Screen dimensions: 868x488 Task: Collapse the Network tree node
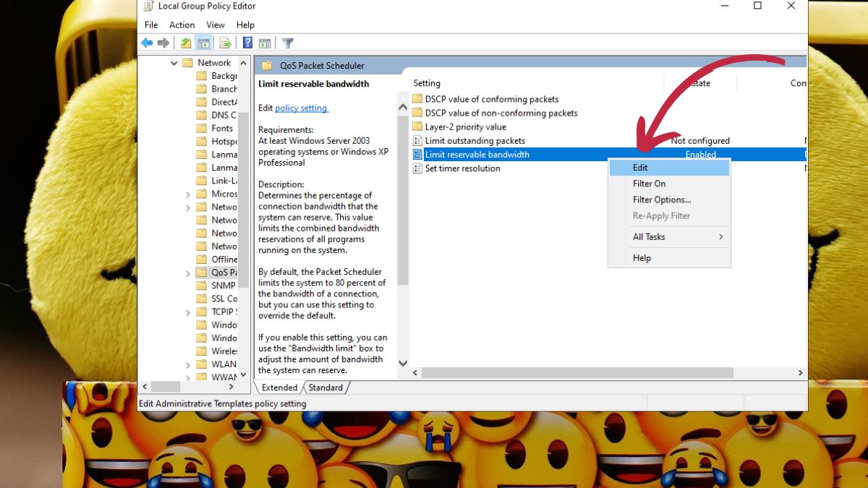(174, 63)
